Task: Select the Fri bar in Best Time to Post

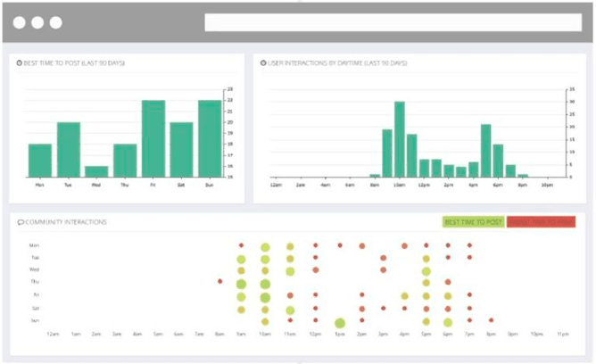Action: pos(153,138)
